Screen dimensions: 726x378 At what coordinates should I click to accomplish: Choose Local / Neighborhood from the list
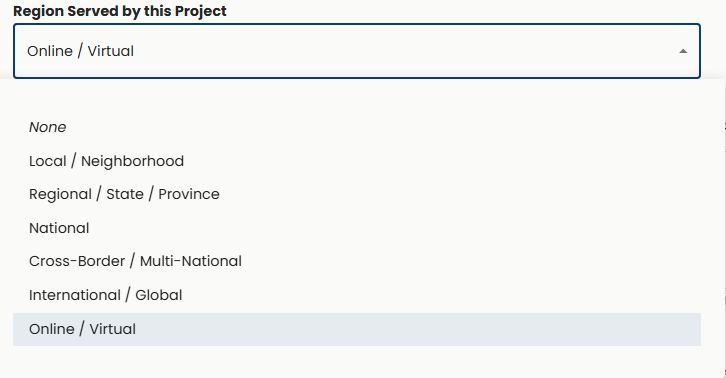click(357, 161)
